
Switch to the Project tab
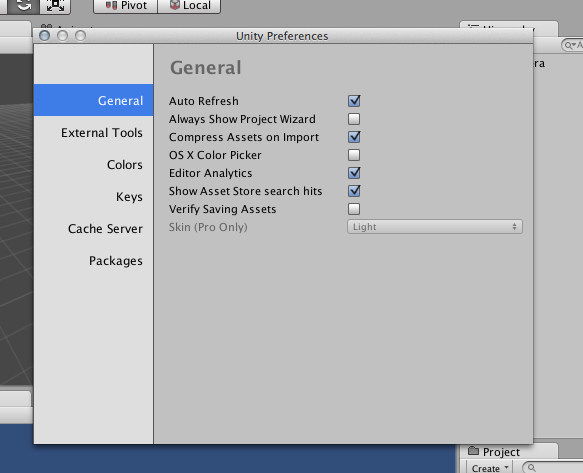pos(509,452)
